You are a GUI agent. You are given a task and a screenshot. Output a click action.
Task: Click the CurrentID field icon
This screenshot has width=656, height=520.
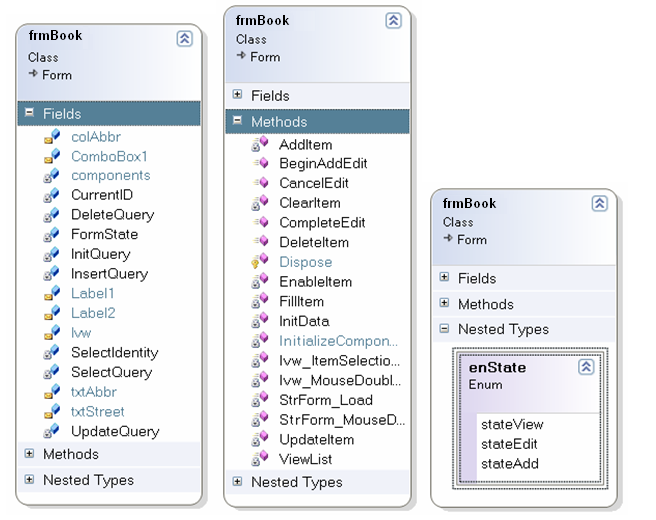point(52,195)
